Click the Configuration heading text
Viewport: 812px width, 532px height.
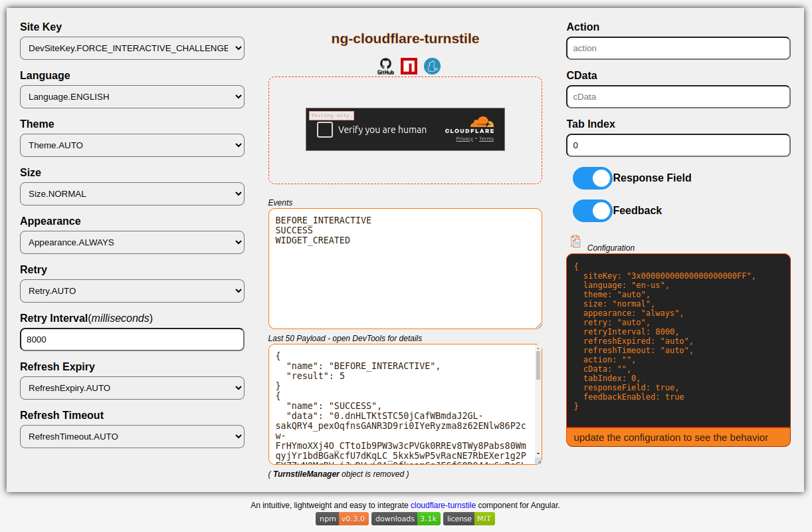(x=611, y=248)
